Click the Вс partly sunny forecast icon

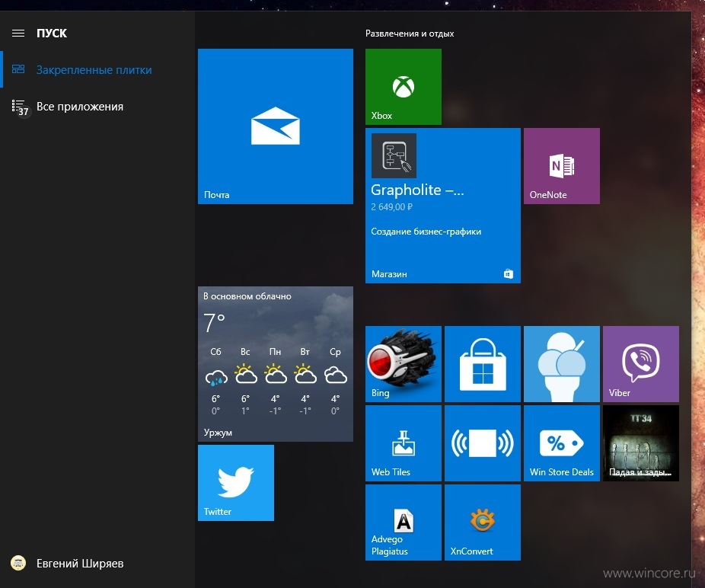[245, 374]
